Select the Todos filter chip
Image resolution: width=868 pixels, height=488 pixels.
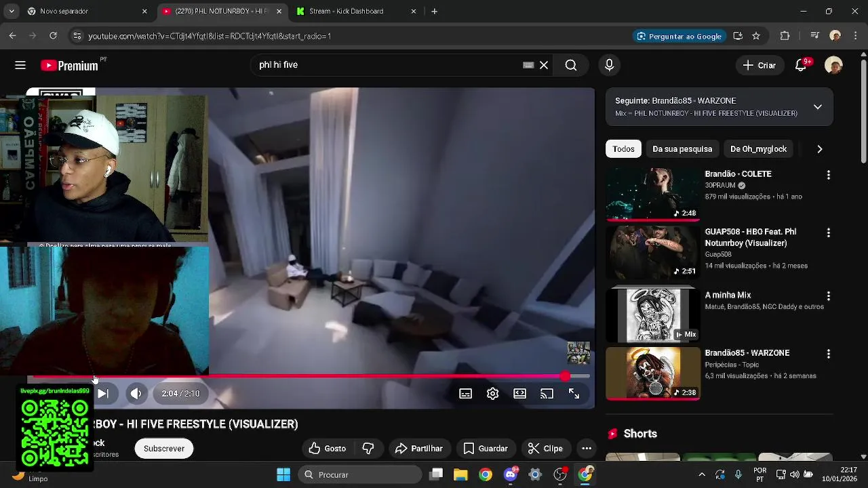(x=623, y=149)
